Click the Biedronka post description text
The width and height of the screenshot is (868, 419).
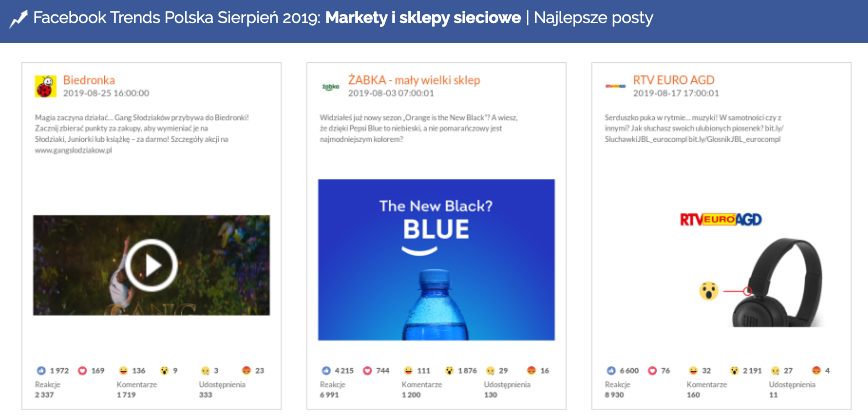[140, 133]
